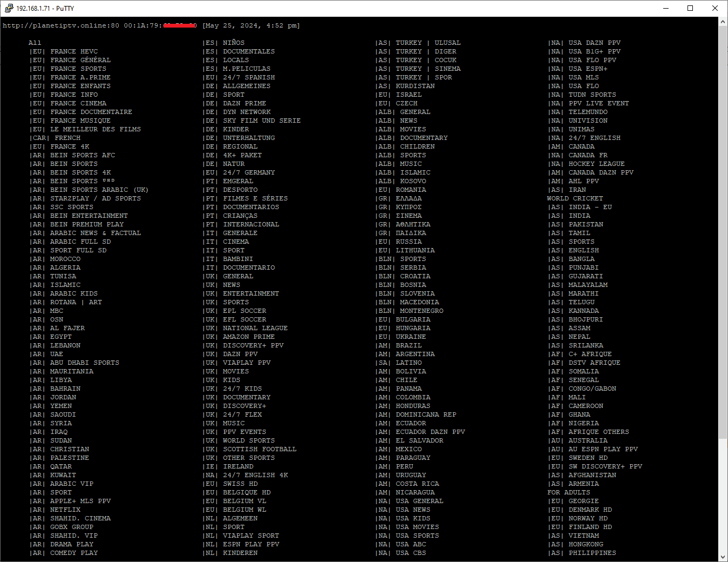Select '|ALB| DOCUMENTARY' entry
The height and width of the screenshot is (562, 728).
(412, 138)
